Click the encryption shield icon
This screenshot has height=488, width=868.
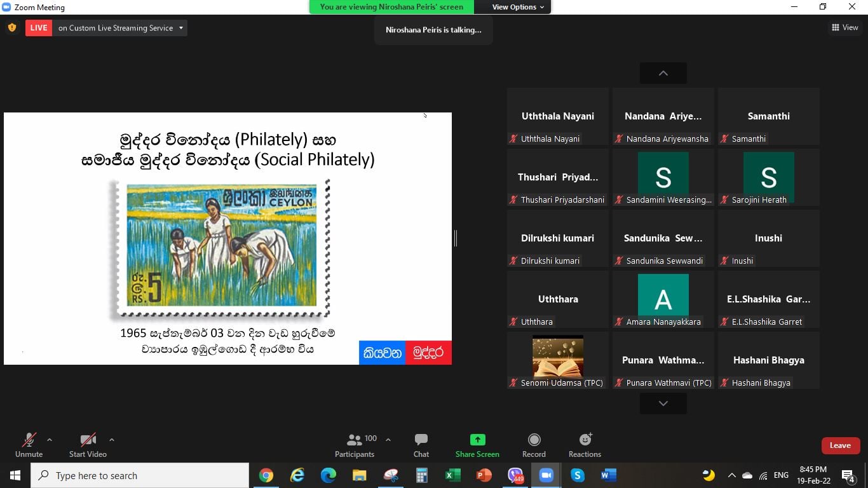12,28
